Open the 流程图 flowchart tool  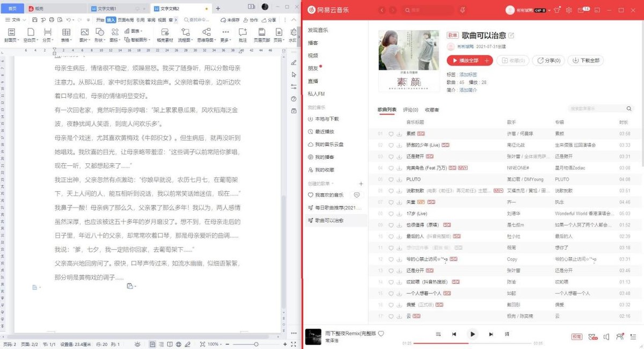(185, 35)
